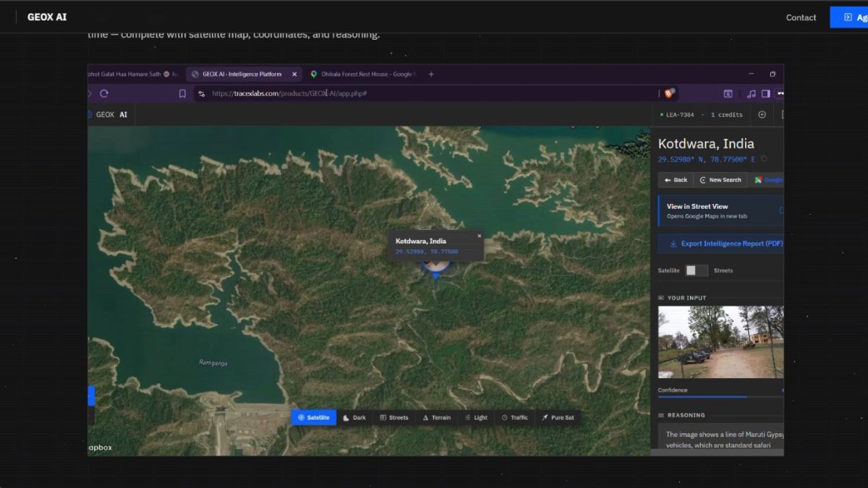Toggle map between Satellite and Streets
This screenshot has height=488, width=868.
tap(698, 270)
